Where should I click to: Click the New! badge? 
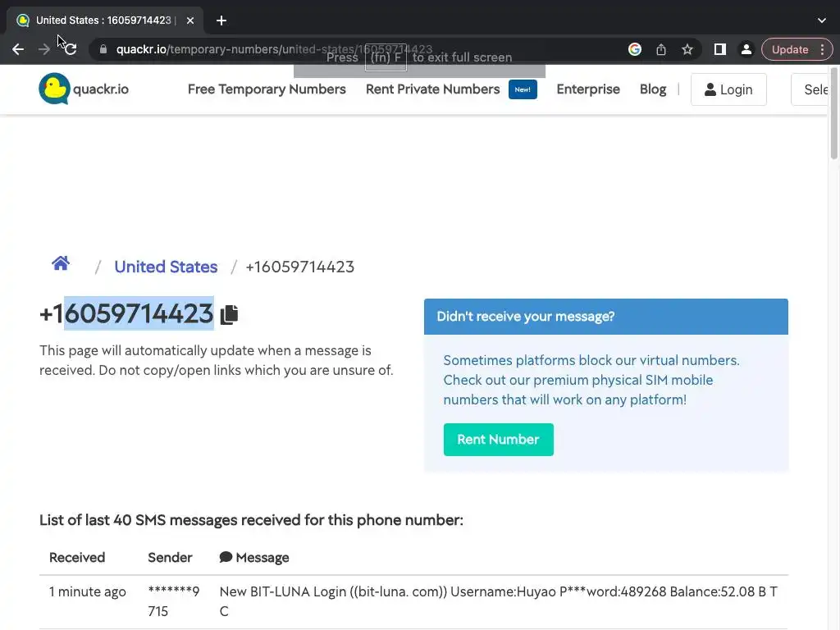523,89
